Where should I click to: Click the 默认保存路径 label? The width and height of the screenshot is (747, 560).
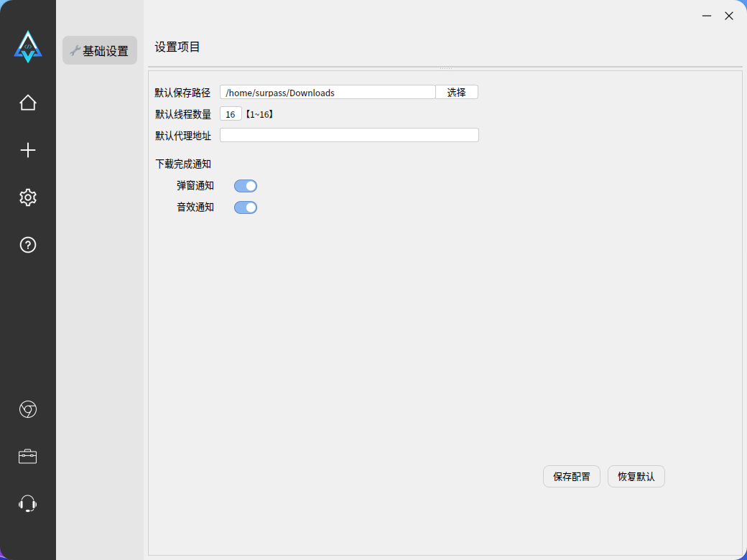coord(183,93)
